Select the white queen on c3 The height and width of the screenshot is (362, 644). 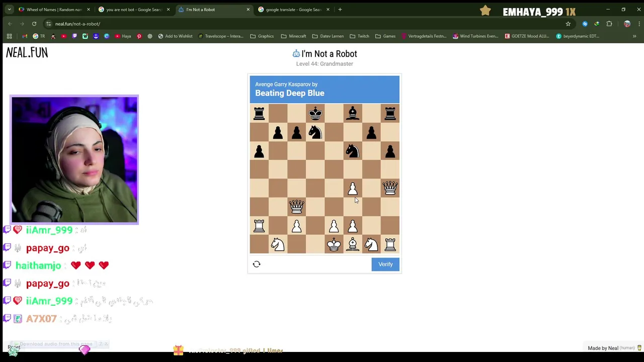click(296, 207)
